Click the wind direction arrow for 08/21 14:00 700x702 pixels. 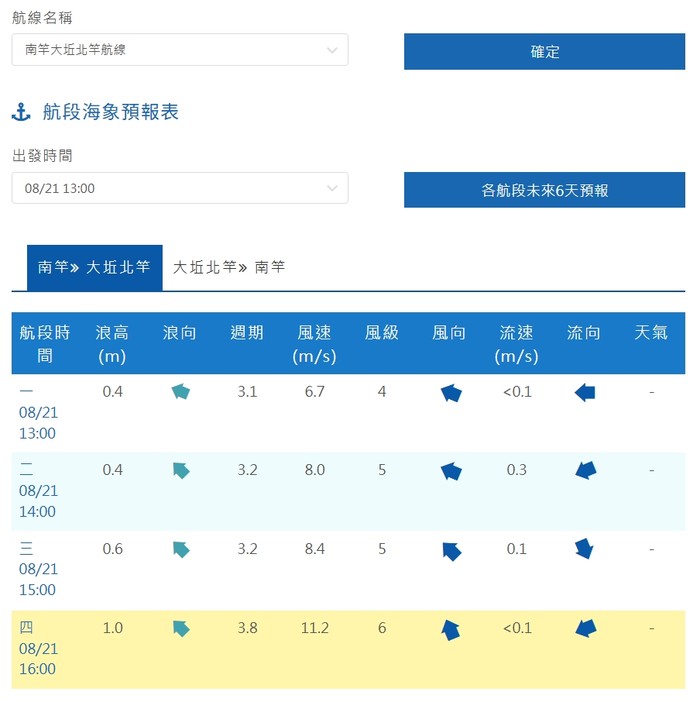click(x=451, y=471)
